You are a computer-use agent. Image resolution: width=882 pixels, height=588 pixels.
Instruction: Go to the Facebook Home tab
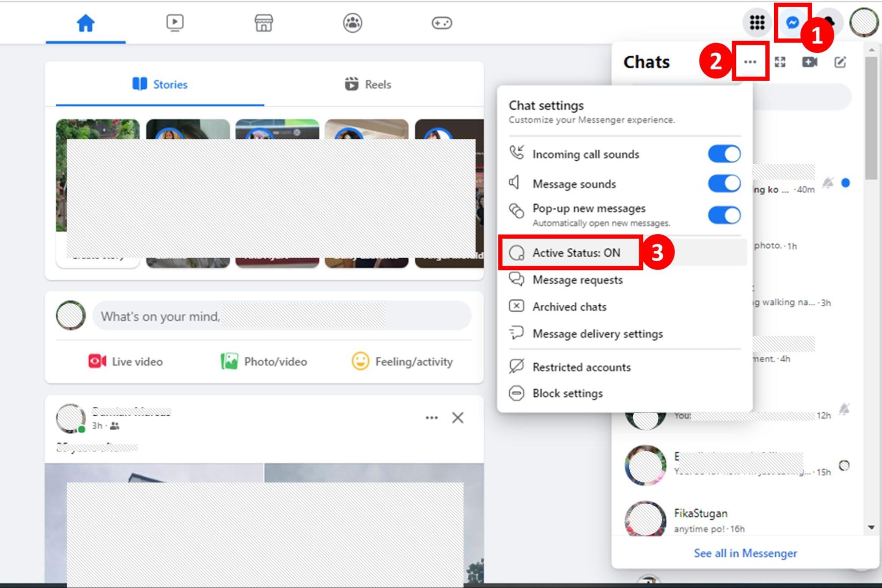86,23
